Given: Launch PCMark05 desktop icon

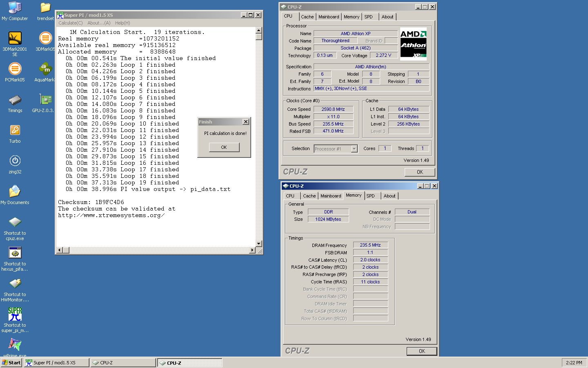Looking at the screenshot, I should [x=15, y=72].
